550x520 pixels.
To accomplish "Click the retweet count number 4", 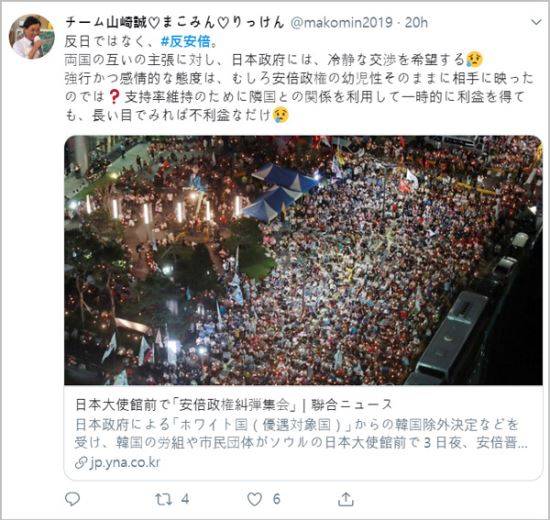I will [186, 499].
